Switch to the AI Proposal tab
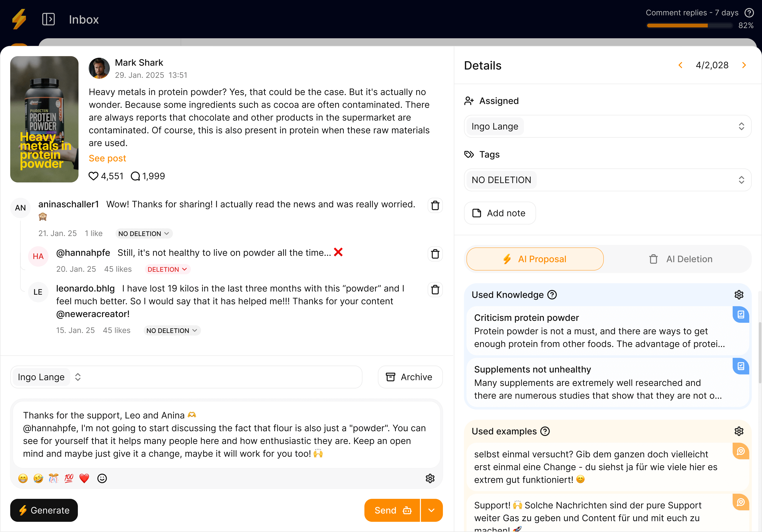This screenshot has height=532, width=762. pos(535,259)
